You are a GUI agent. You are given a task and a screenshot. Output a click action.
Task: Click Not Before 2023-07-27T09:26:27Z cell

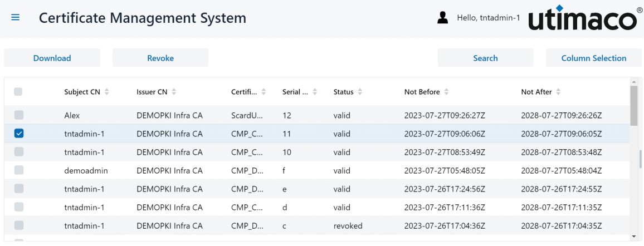[x=445, y=116]
